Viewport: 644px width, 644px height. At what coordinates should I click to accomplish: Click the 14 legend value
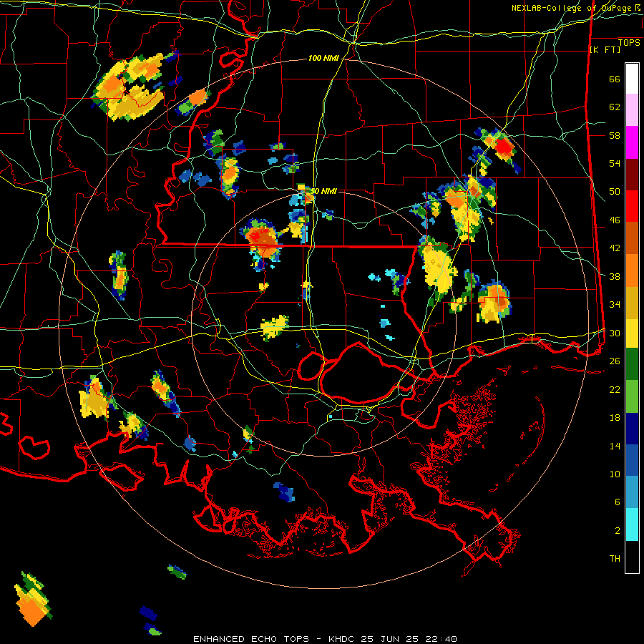pyautogui.click(x=615, y=446)
